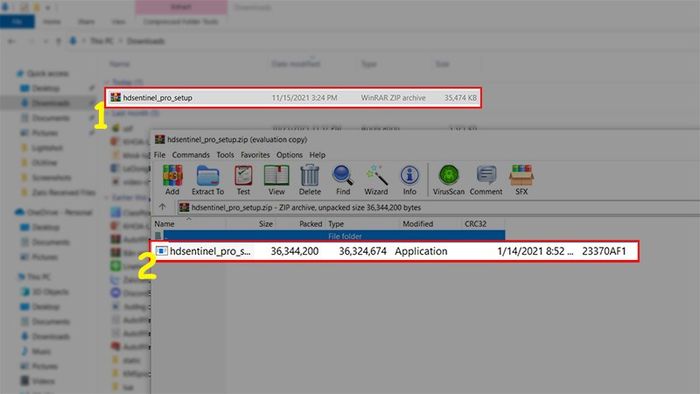The width and height of the screenshot is (700, 394).
Task: Click CRC32 value 23370AF1
Action: [x=604, y=251]
